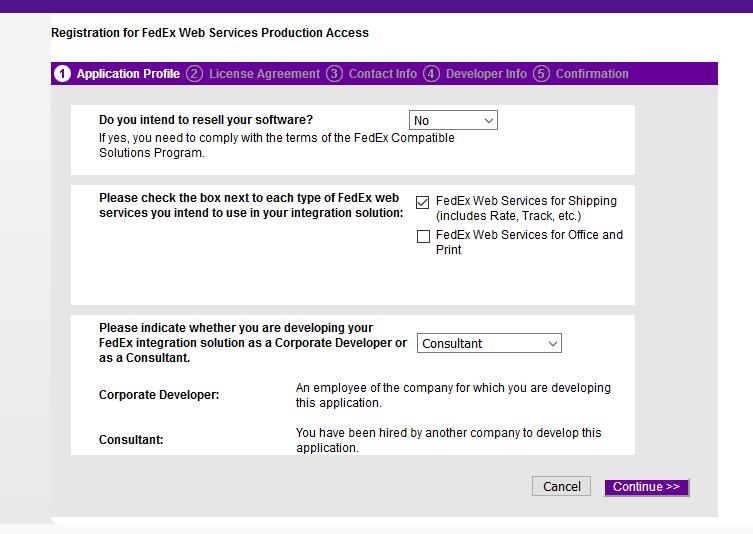This screenshot has width=753, height=534.
Task: Click the 'Consultant:' definition label
Action: tap(131, 440)
